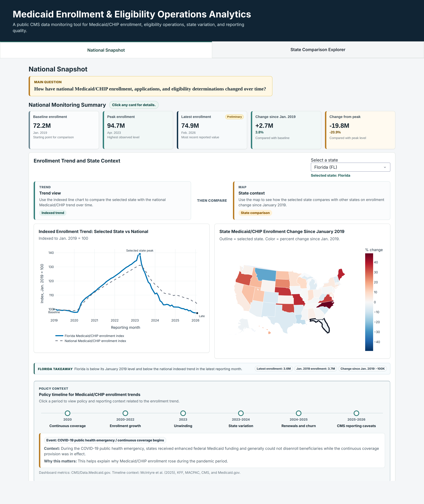Click the COVID-19 public health emergency event label
This screenshot has height=504, width=424.
[x=105, y=440]
